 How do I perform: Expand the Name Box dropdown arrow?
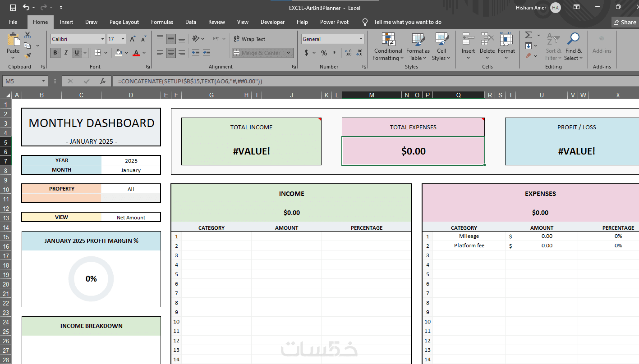(x=44, y=81)
